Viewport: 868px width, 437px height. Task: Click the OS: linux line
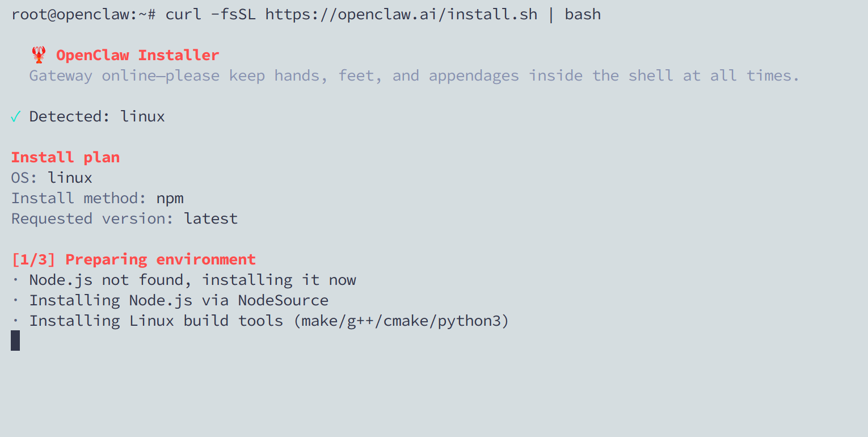coord(52,178)
